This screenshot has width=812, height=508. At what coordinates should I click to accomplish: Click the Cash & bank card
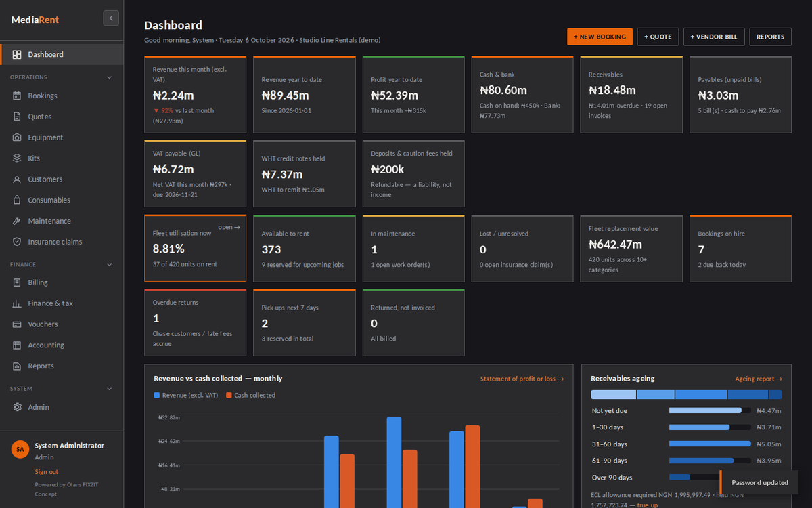tap(522, 95)
